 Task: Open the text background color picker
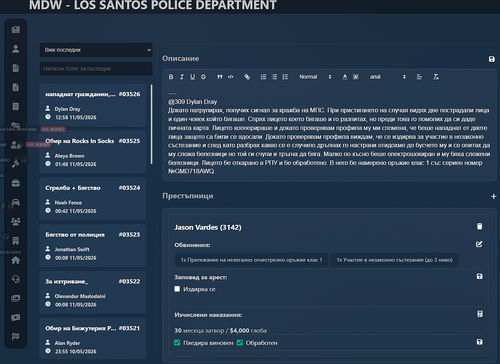pyautogui.click(x=356, y=77)
